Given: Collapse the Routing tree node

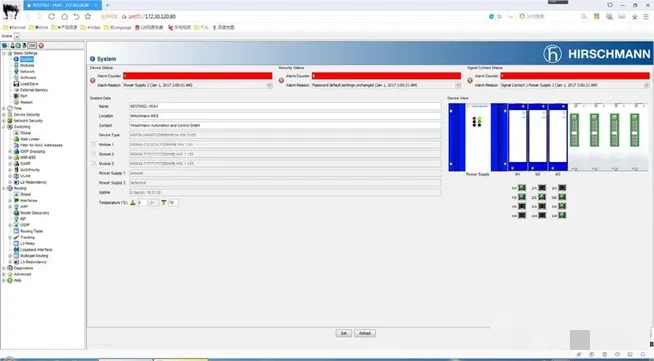Looking at the screenshot, I should [x=4, y=188].
